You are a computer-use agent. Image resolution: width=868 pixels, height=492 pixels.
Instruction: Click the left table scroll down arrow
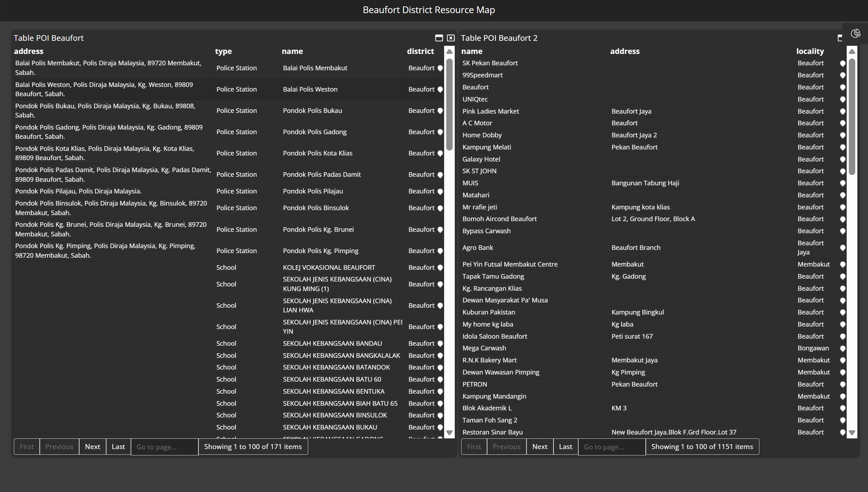point(449,433)
